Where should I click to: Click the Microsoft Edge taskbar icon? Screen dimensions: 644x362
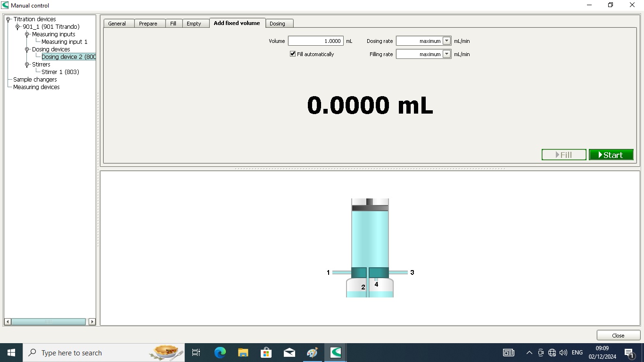pyautogui.click(x=220, y=353)
